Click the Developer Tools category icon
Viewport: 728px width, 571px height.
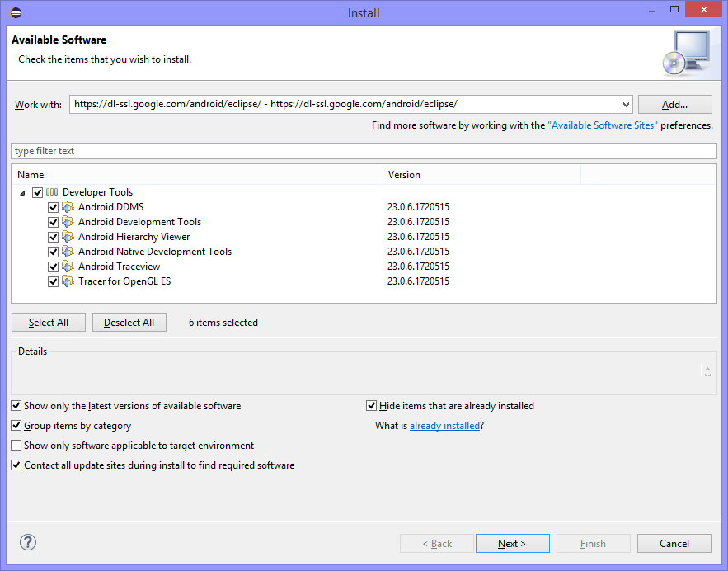pyautogui.click(x=52, y=192)
